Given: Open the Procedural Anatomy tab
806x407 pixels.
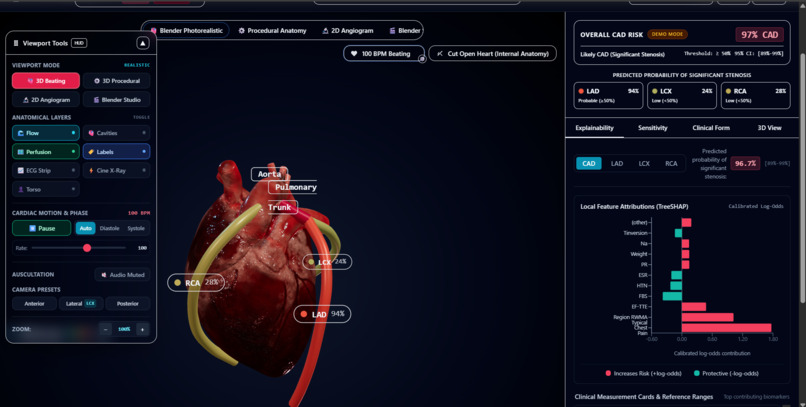Looking at the screenshot, I should tap(272, 30).
